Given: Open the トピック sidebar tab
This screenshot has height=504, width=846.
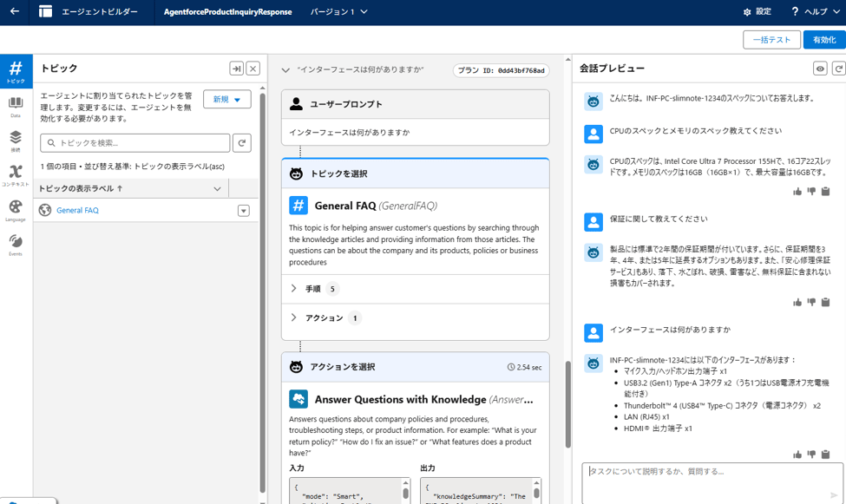Looking at the screenshot, I should click(x=16, y=70).
